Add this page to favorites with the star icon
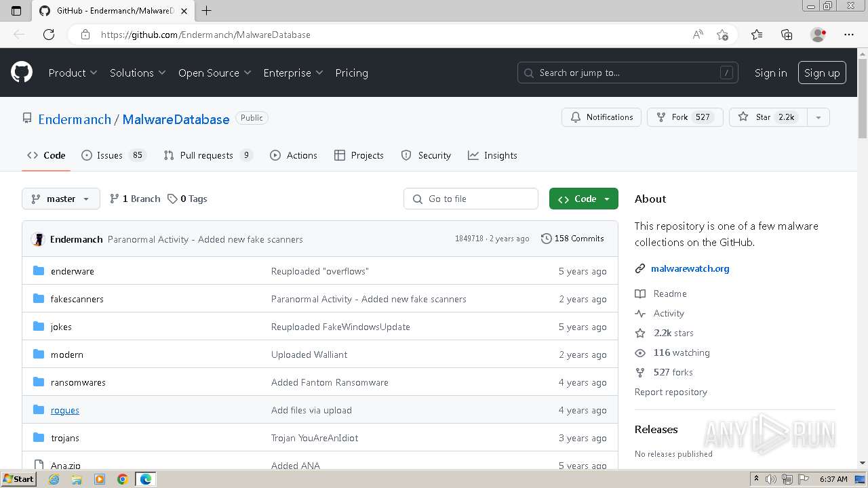 click(x=722, y=35)
